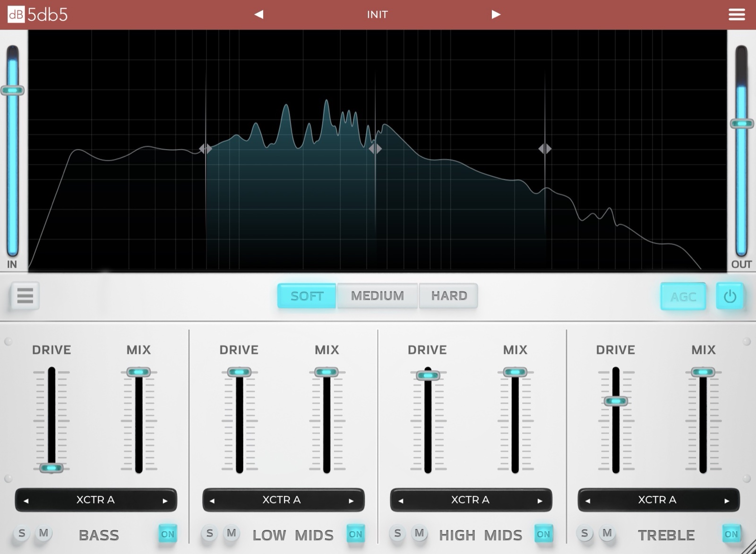The height and width of the screenshot is (554, 756).
Task: Open the hamburger menu in the top bar
Action: click(x=737, y=15)
